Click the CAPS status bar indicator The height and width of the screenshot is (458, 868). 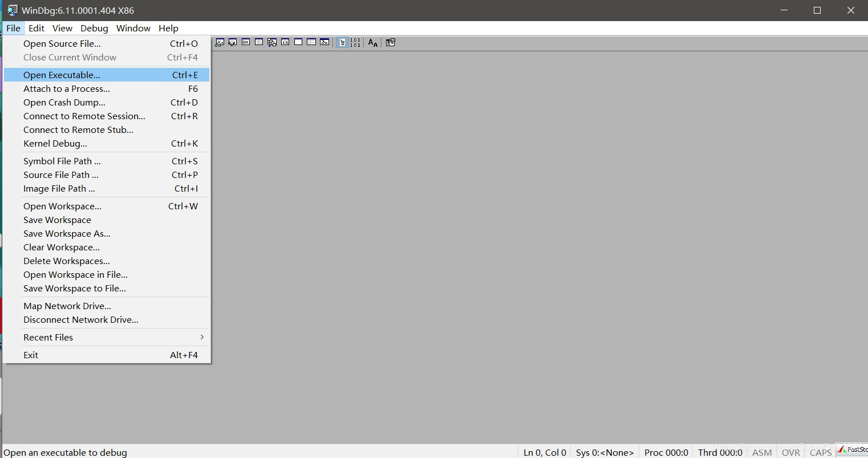point(821,452)
